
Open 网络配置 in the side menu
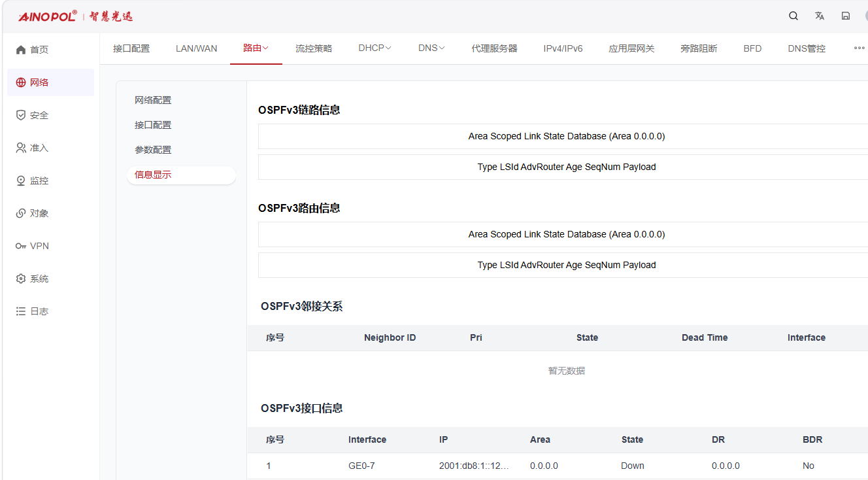pyautogui.click(x=153, y=100)
